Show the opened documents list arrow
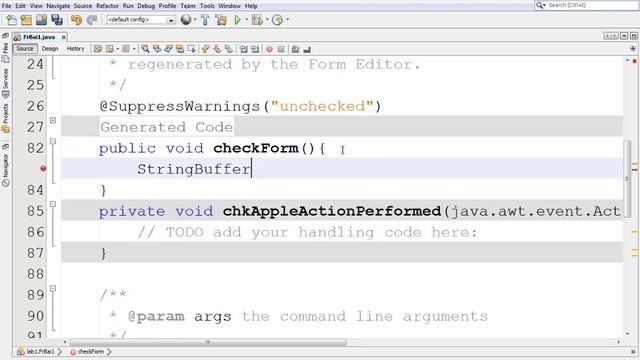Image resolution: width=640 pixels, height=360 pixels. click(624, 36)
